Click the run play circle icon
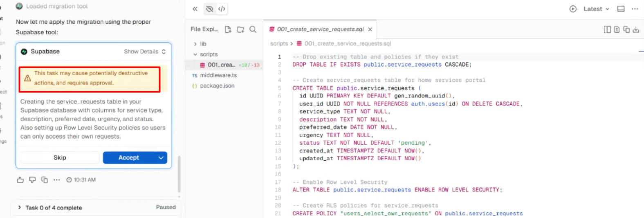The image size is (644, 218). point(573,9)
